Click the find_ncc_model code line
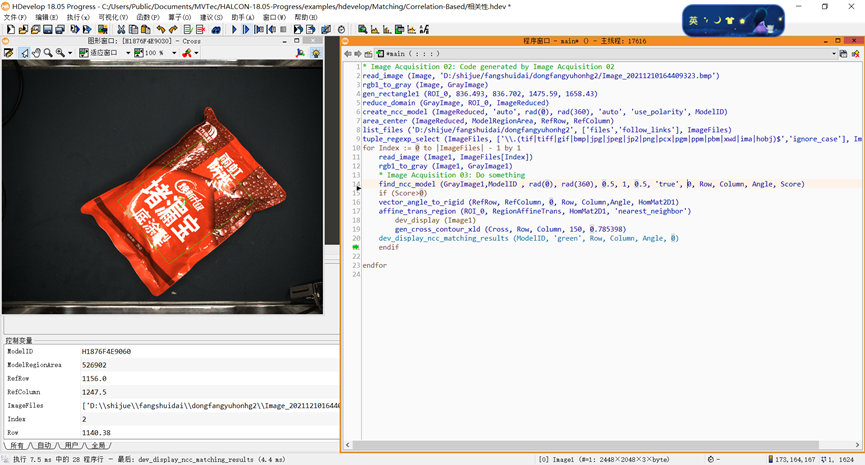The width and height of the screenshot is (865, 465). [x=591, y=184]
